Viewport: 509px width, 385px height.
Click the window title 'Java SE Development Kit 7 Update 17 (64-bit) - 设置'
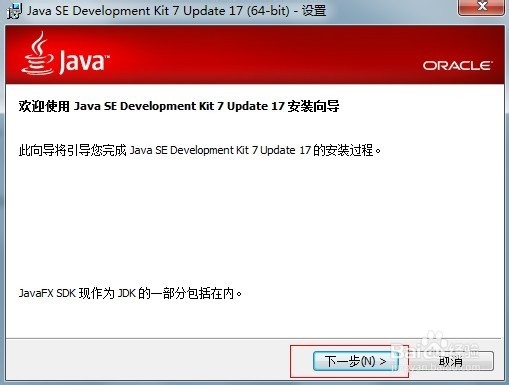click(176, 11)
